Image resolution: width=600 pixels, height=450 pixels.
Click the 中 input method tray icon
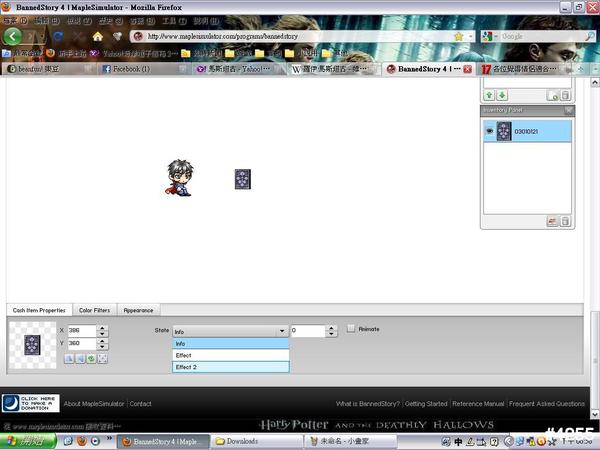(458, 442)
